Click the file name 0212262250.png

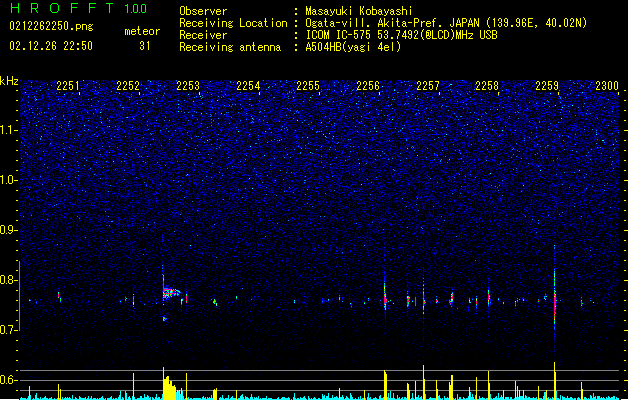click(x=51, y=27)
